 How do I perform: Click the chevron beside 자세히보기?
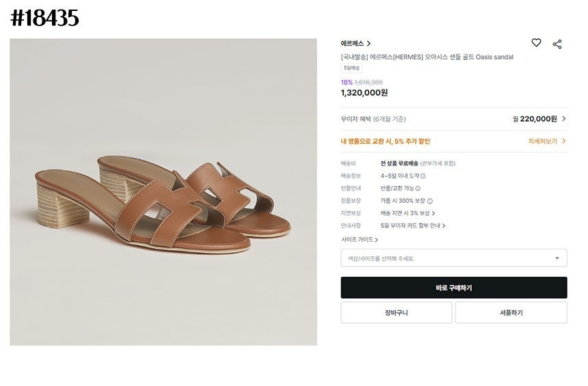[563, 141]
